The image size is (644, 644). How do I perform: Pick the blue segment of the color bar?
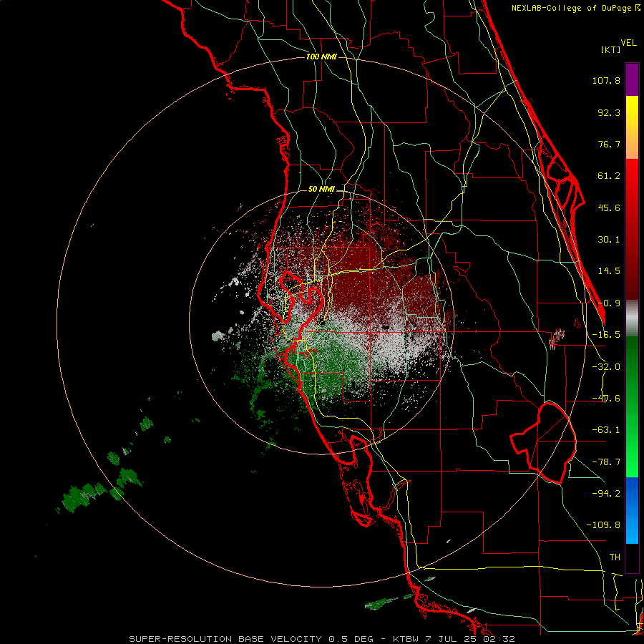632,510
